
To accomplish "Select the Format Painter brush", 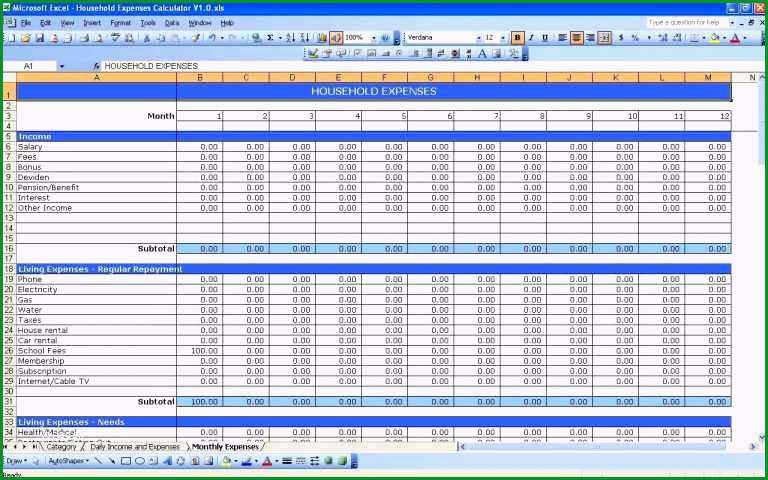I will click(x=195, y=38).
